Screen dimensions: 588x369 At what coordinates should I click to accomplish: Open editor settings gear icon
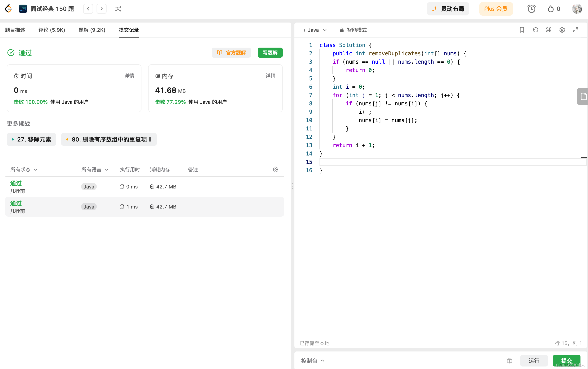562,30
